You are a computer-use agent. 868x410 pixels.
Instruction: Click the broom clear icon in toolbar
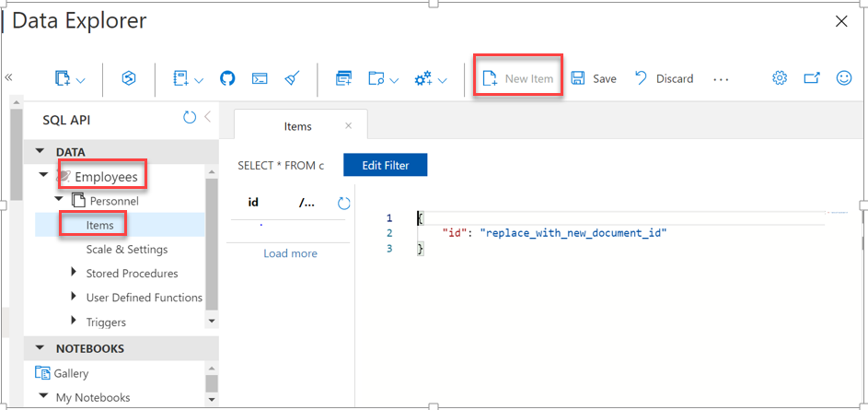coord(291,79)
